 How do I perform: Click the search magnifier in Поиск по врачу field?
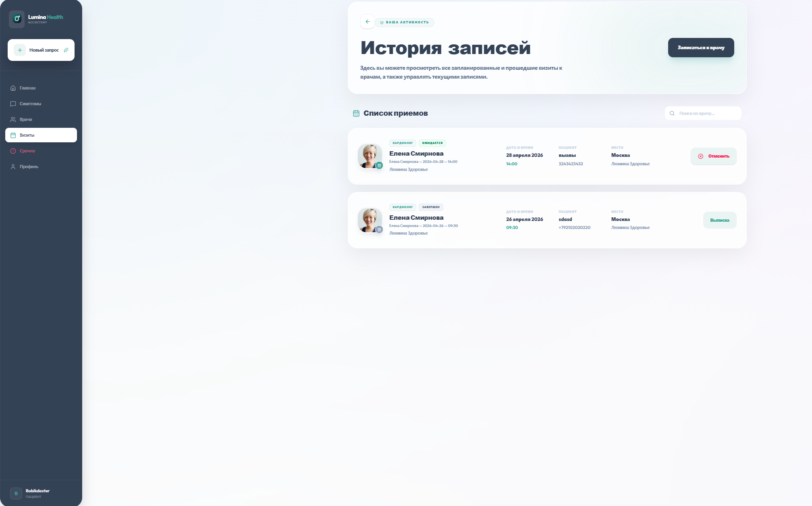pyautogui.click(x=672, y=113)
